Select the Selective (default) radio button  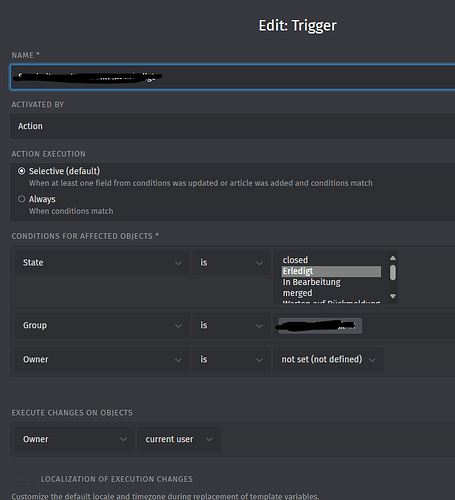[21, 171]
